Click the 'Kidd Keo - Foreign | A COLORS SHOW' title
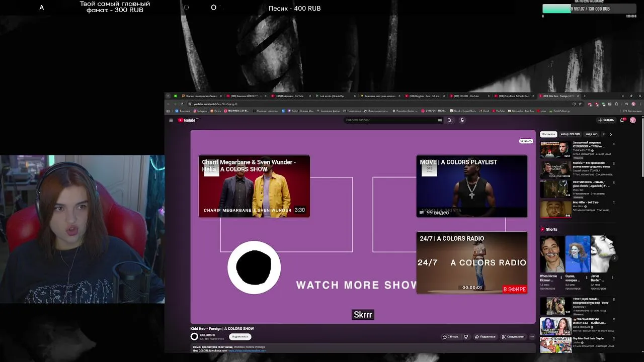The width and height of the screenshot is (644, 362). 222,329
